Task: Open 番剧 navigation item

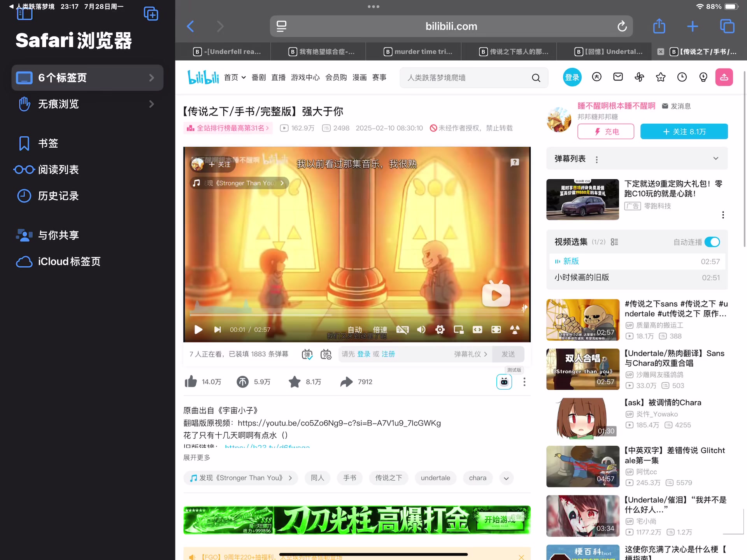Action: point(258,77)
